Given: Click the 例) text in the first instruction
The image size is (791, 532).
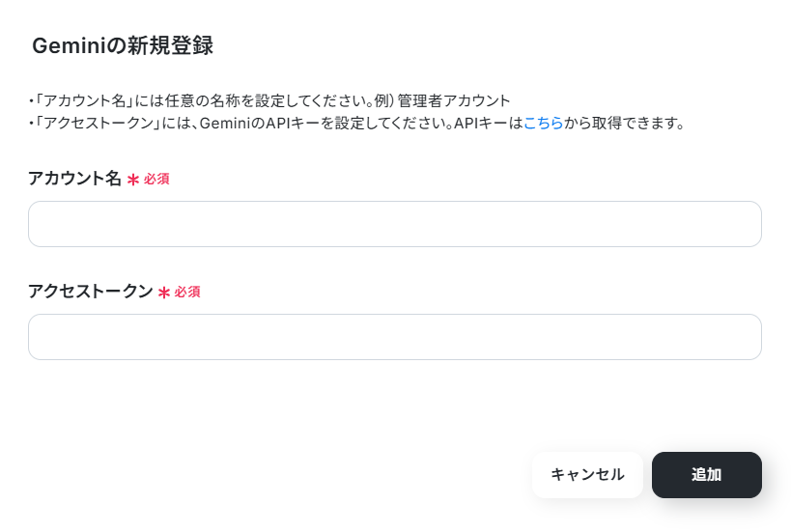Looking at the screenshot, I should click(x=384, y=100).
